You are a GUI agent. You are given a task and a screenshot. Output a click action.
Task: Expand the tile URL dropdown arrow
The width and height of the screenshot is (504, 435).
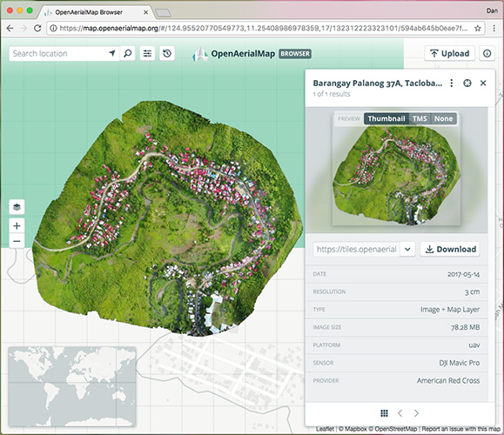click(407, 250)
